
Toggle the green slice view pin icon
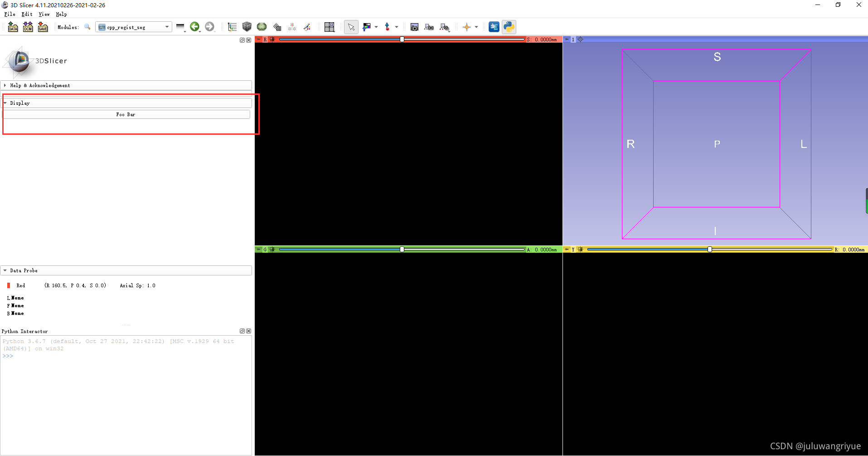259,250
